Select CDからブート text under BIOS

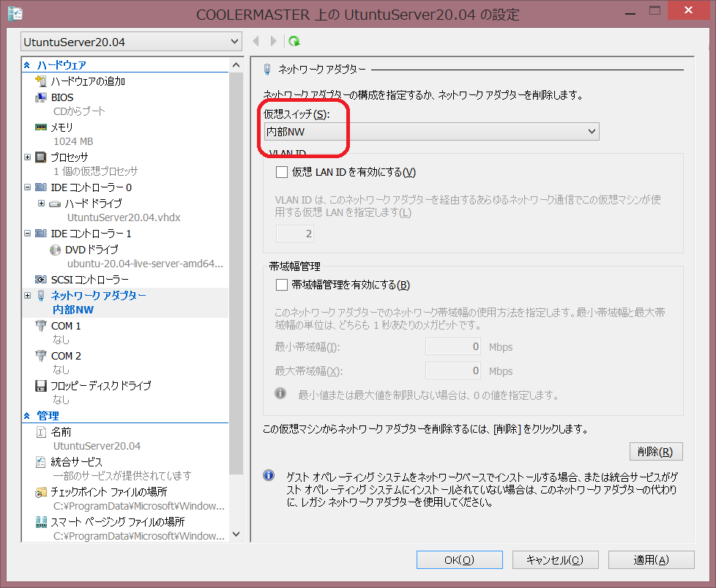(x=79, y=111)
